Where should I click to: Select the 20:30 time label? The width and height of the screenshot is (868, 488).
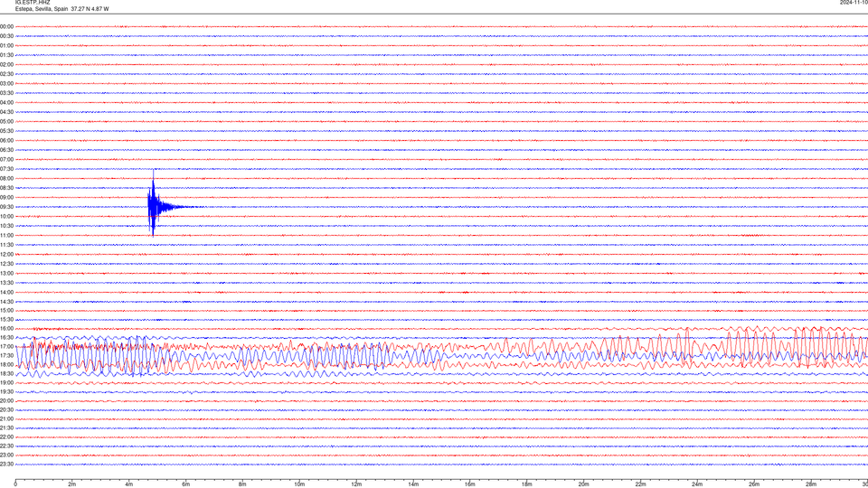(x=6, y=410)
